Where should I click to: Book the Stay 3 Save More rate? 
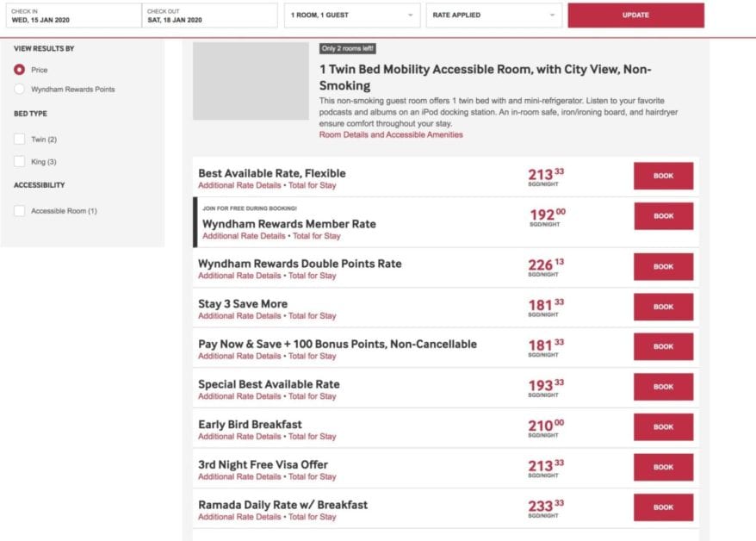663,307
